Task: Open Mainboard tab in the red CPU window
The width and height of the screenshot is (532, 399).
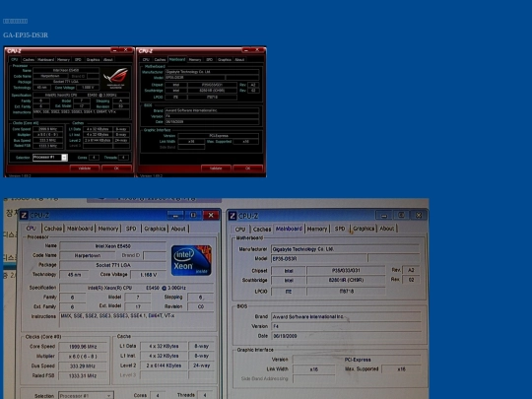Action: tap(45, 60)
